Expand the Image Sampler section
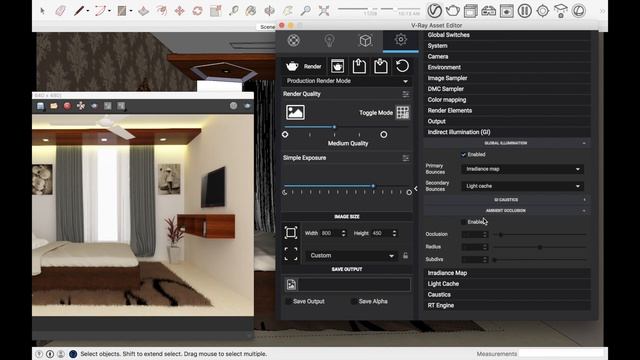640x360 pixels. (507, 78)
